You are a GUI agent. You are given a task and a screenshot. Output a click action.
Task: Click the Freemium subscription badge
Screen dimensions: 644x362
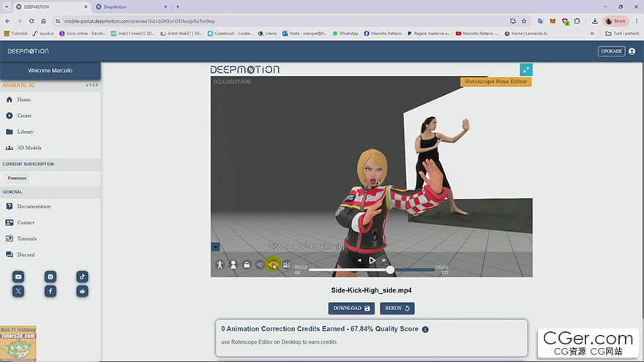tap(17, 178)
